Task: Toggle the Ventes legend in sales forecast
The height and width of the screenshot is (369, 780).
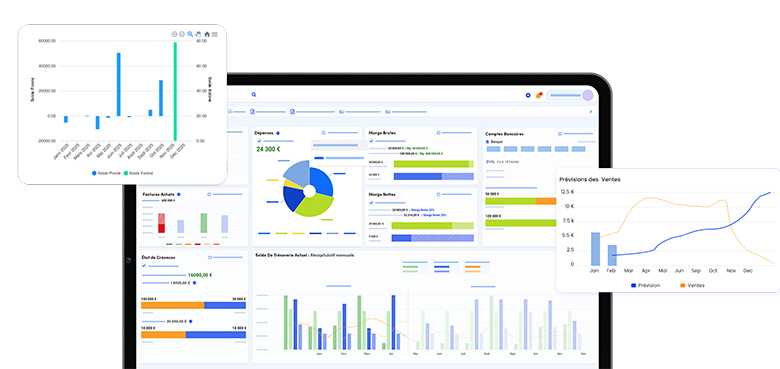Action: coord(692,285)
